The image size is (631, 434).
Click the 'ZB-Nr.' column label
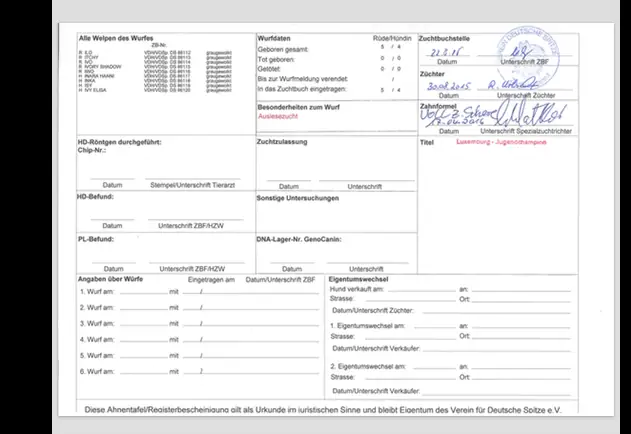coord(159,45)
